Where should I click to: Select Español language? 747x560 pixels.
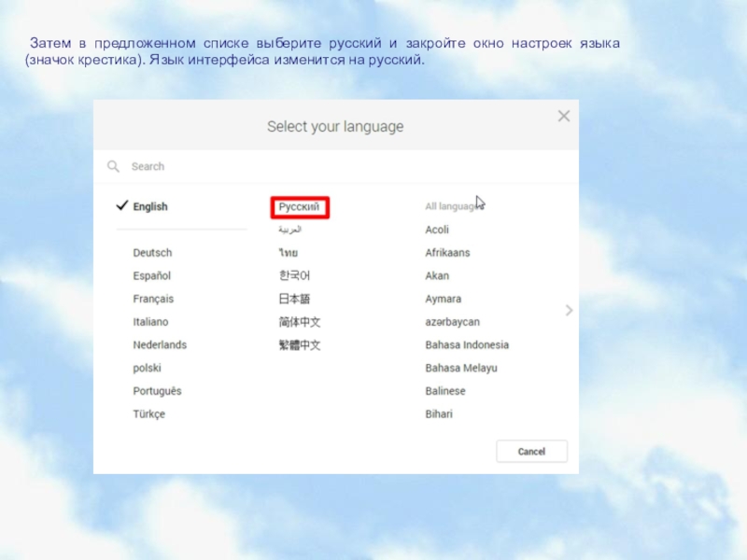[151, 276]
